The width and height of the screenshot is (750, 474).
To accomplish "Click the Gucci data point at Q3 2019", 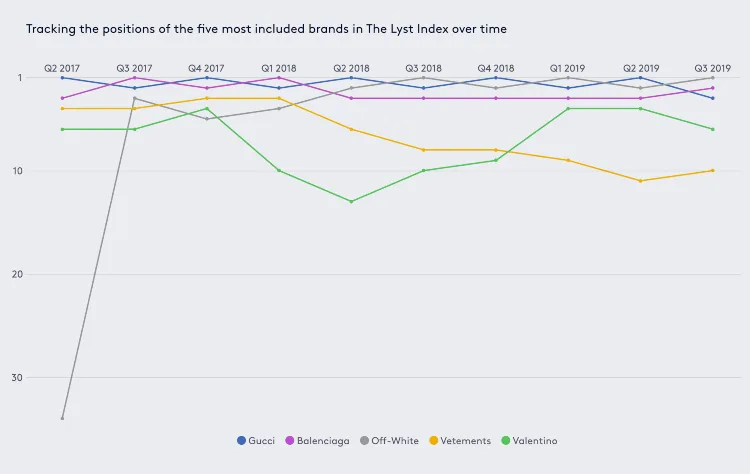I will point(713,98).
